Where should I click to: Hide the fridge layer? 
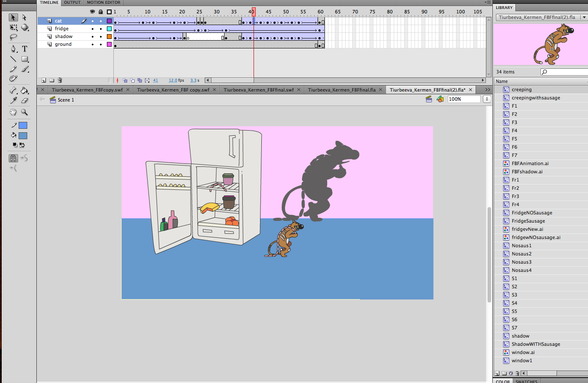[92, 29]
